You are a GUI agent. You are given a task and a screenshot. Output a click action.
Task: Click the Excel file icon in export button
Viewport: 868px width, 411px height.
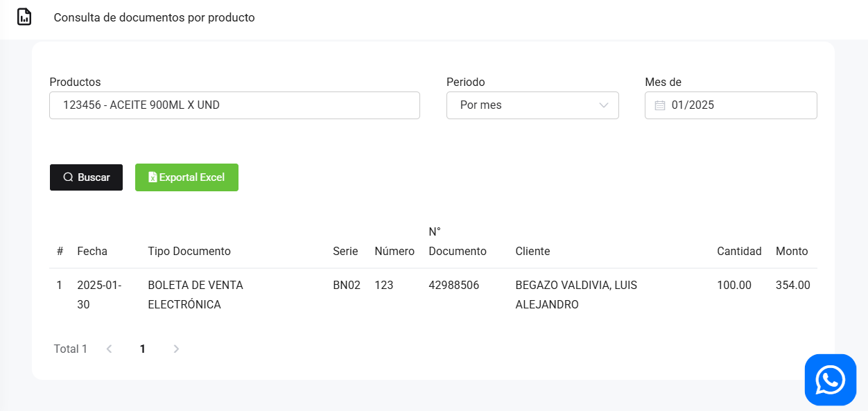(153, 177)
